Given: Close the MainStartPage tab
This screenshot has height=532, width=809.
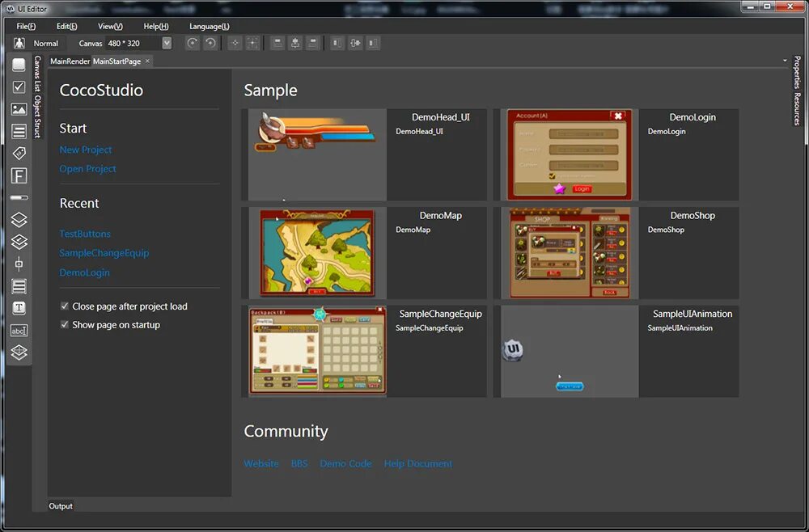Looking at the screenshot, I should tap(147, 61).
